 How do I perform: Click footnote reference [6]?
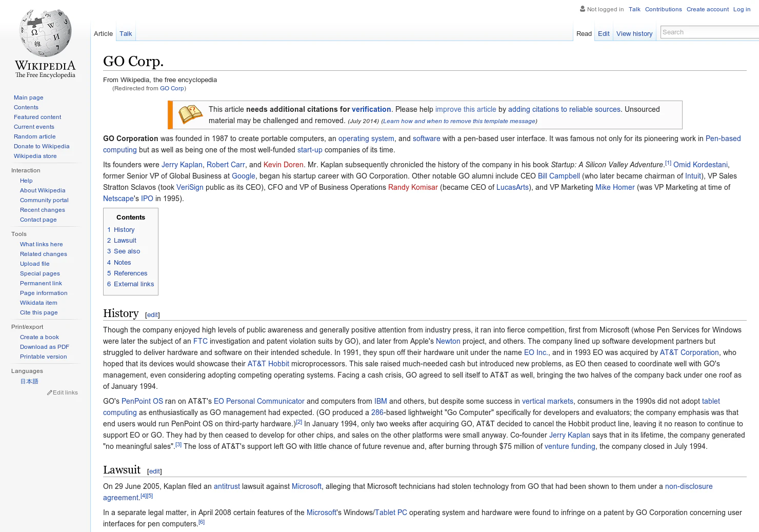pos(202,522)
